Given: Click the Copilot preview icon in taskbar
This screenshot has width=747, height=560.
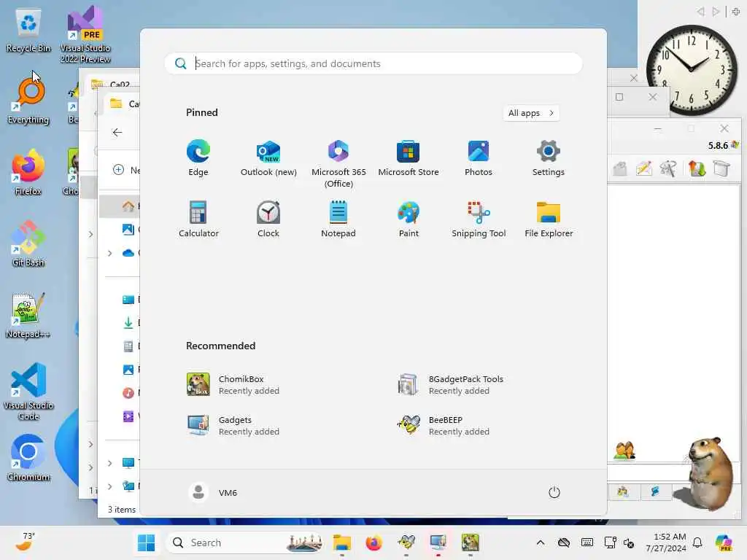Looking at the screenshot, I should 723,542.
